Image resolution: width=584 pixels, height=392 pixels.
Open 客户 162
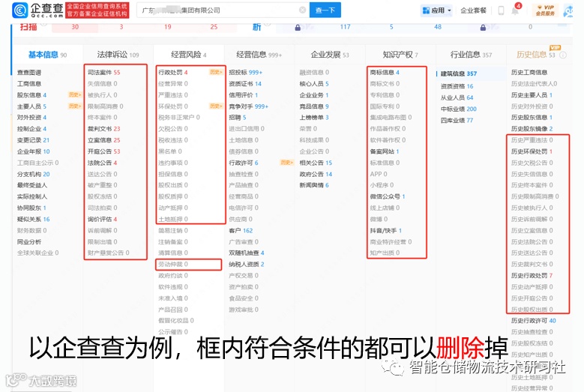coord(241,230)
